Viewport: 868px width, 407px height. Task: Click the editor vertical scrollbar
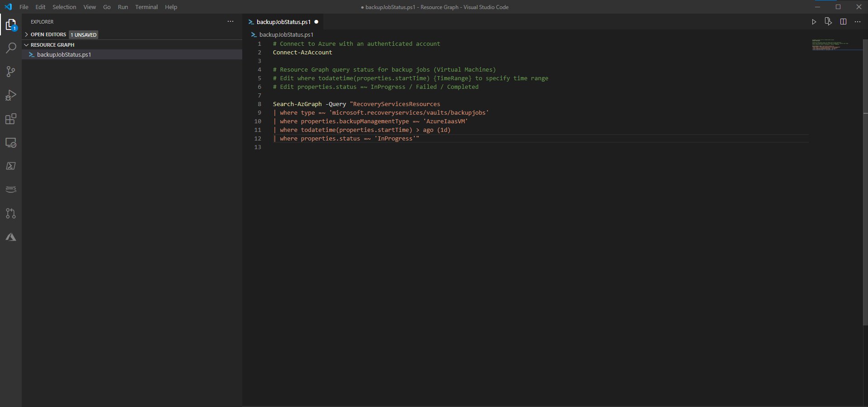[865, 182]
